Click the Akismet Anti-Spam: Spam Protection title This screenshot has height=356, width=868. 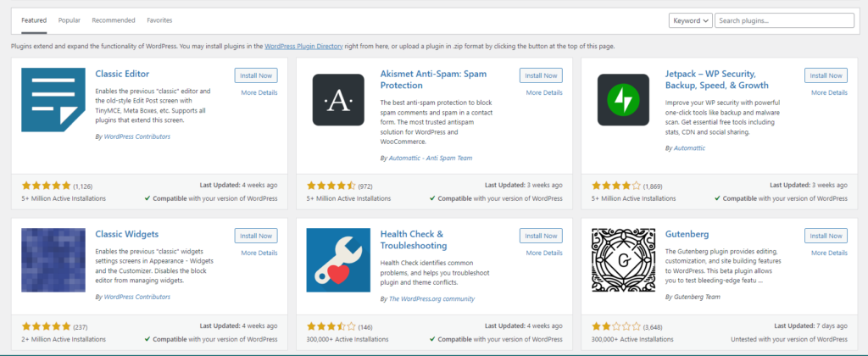coord(433,80)
